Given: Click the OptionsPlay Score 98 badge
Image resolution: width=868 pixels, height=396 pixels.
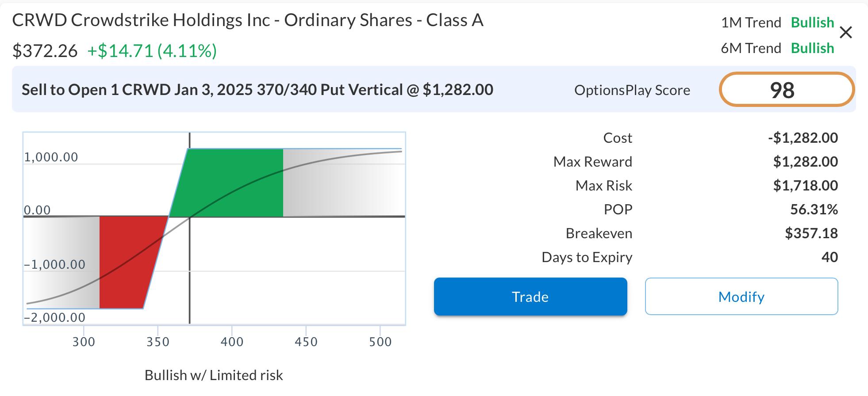Looking at the screenshot, I should [786, 90].
